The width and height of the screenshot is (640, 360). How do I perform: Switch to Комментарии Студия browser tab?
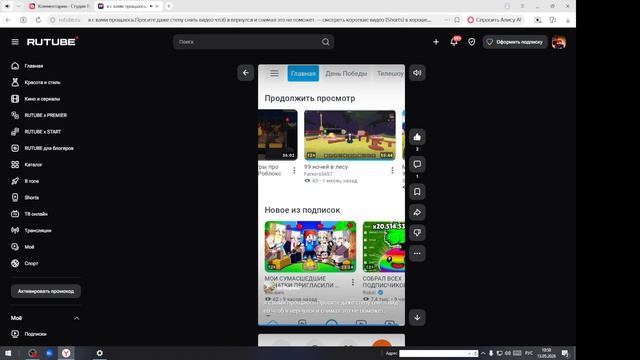pos(59,6)
